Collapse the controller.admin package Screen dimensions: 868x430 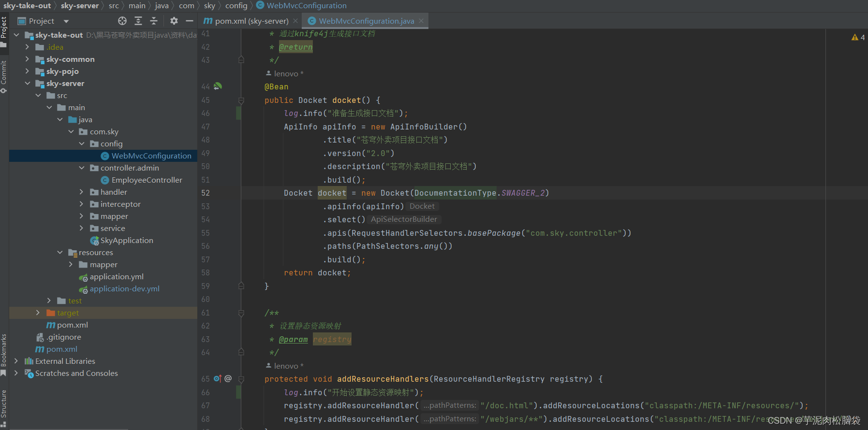82,168
